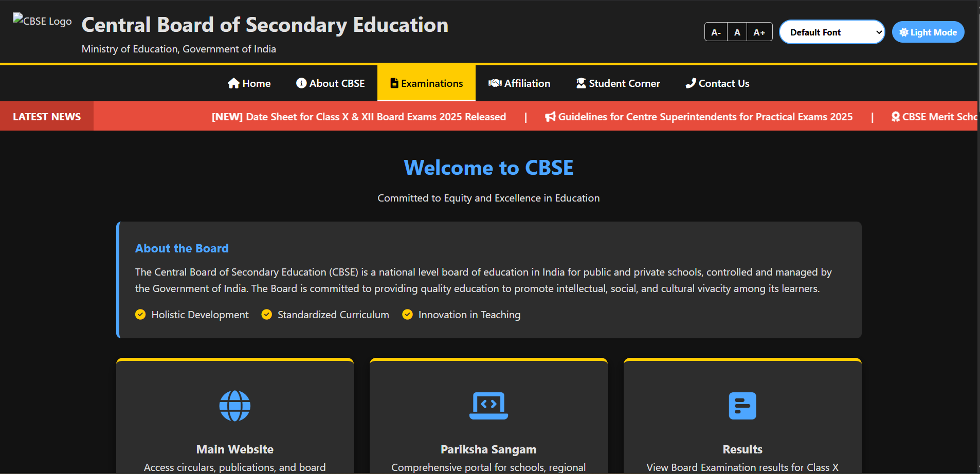The width and height of the screenshot is (980, 474).
Task: Click the Student Corner graduate icon
Action: tap(581, 83)
